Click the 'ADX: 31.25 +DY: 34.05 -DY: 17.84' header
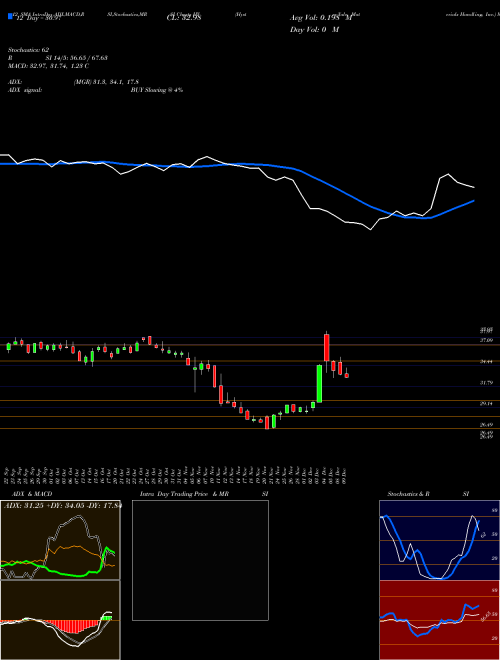Image resolution: width=500 pixels, height=660 pixels. pos(62,506)
